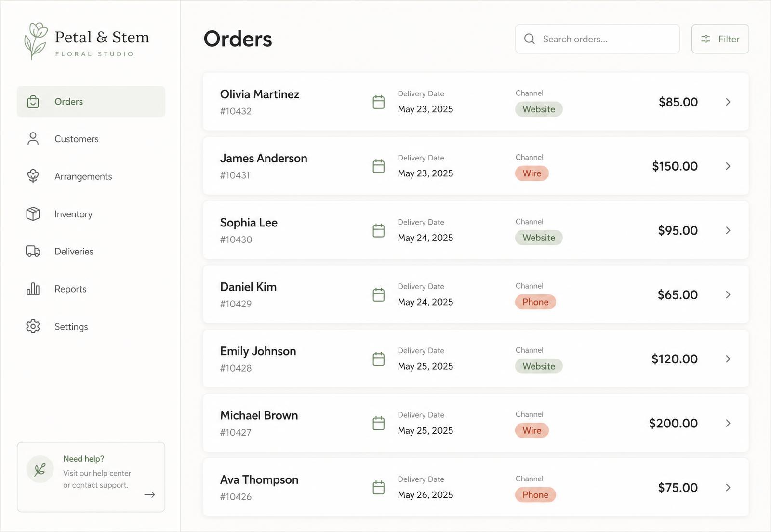
Task: Click the calendar icon in James Anderson's row
Action: [x=379, y=166]
